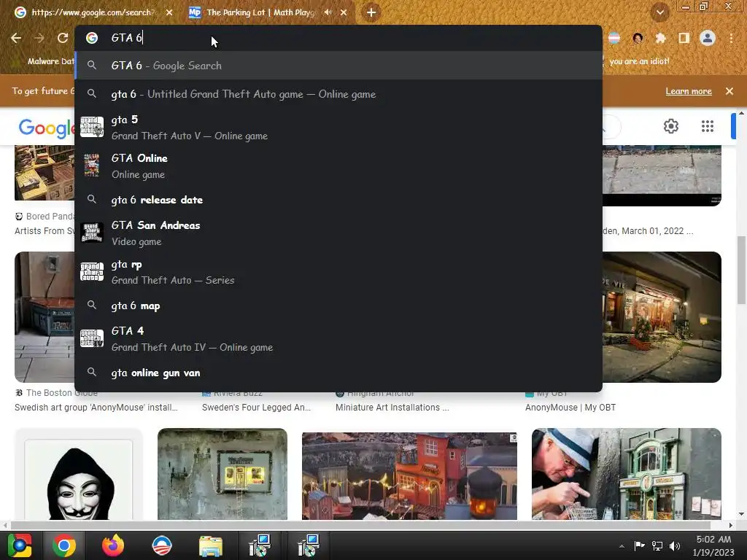Screen dimensions: 747x560
Task: Open the Obama logo taskbar app
Action: coord(161,545)
